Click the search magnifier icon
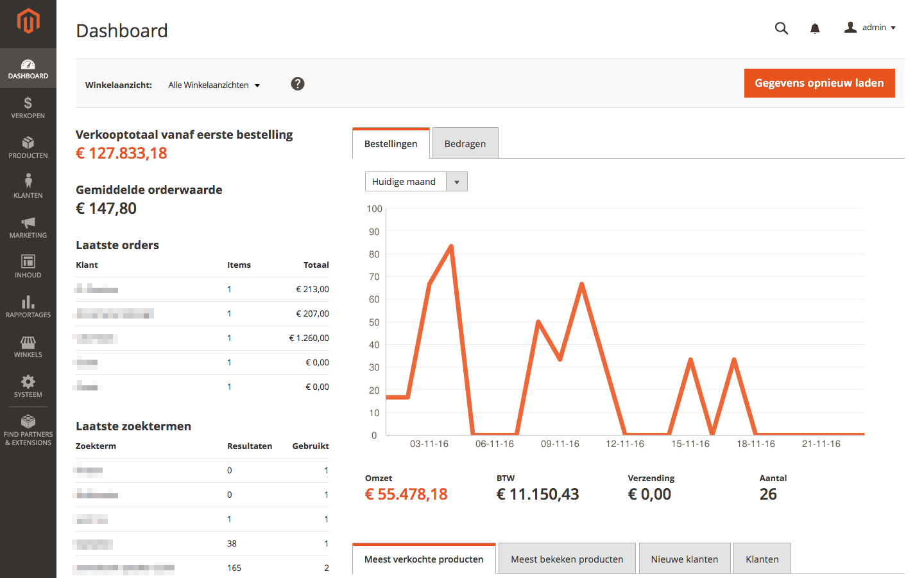 781,28
